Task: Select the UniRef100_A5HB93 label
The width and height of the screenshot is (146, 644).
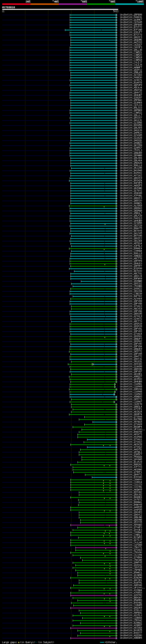Action: (x=131, y=397)
